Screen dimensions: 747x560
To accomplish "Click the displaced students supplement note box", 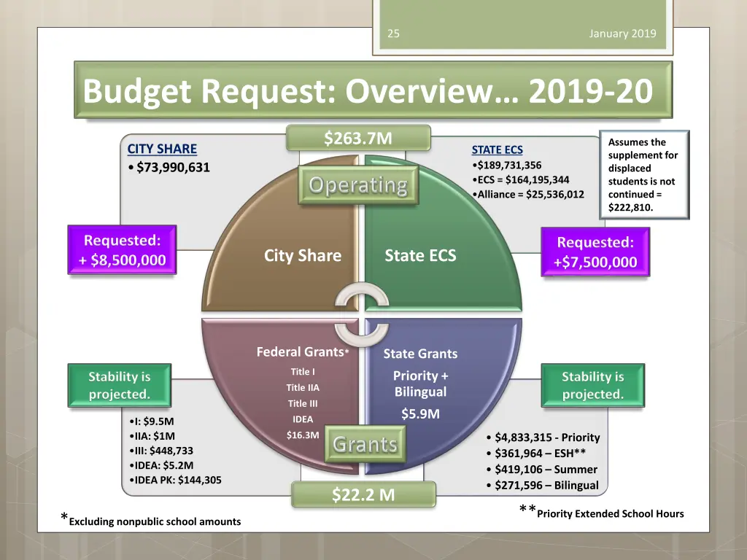I will click(x=643, y=174).
